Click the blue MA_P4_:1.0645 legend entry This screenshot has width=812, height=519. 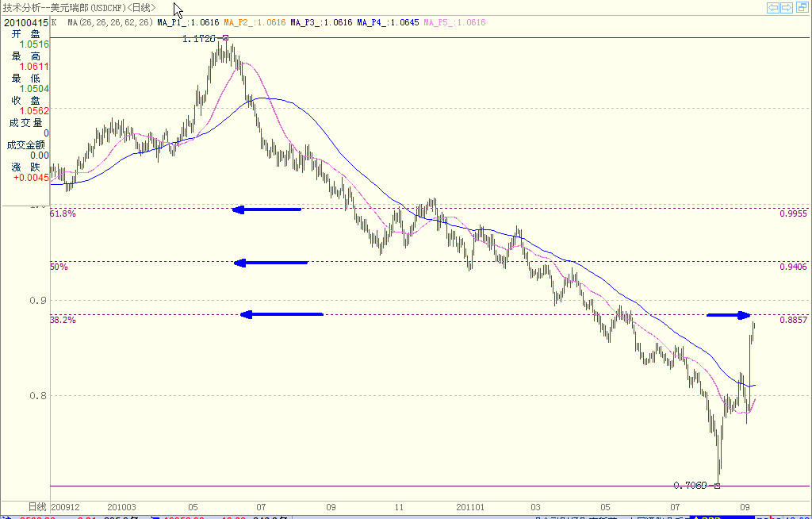pos(388,23)
